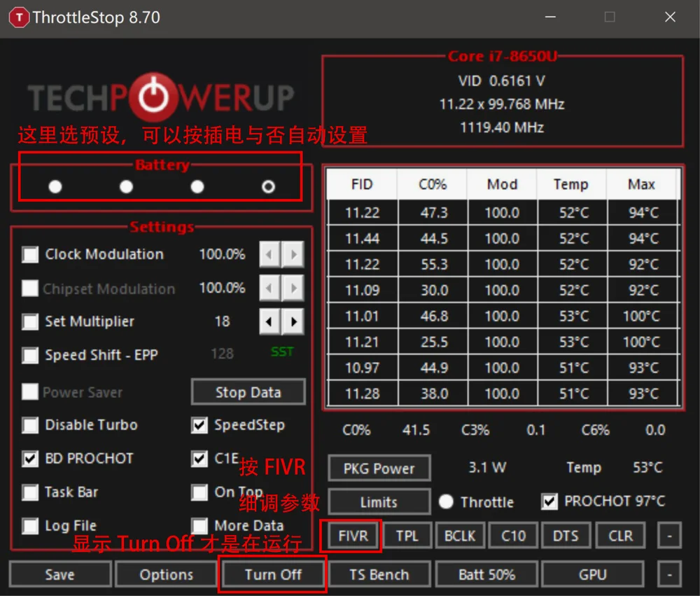Turn on the Log File checkbox
The height and width of the screenshot is (596, 700).
30,526
